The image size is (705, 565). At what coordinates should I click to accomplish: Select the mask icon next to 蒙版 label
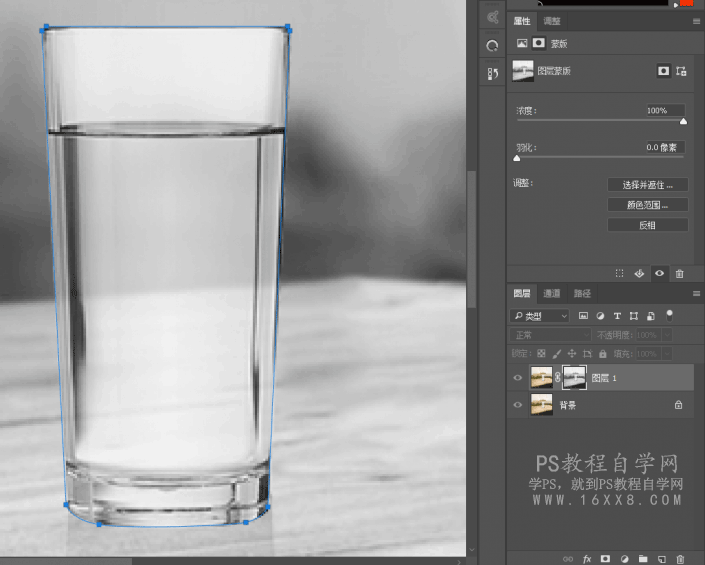(x=539, y=43)
